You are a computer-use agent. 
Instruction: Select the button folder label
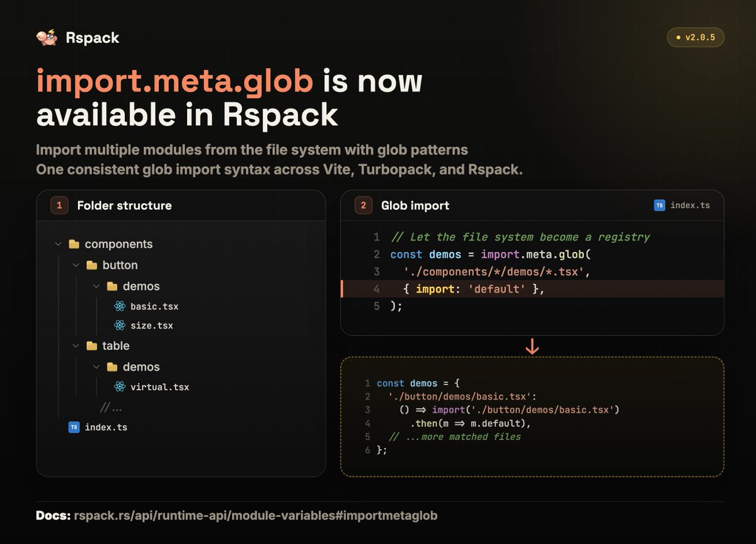coord(120,265)
